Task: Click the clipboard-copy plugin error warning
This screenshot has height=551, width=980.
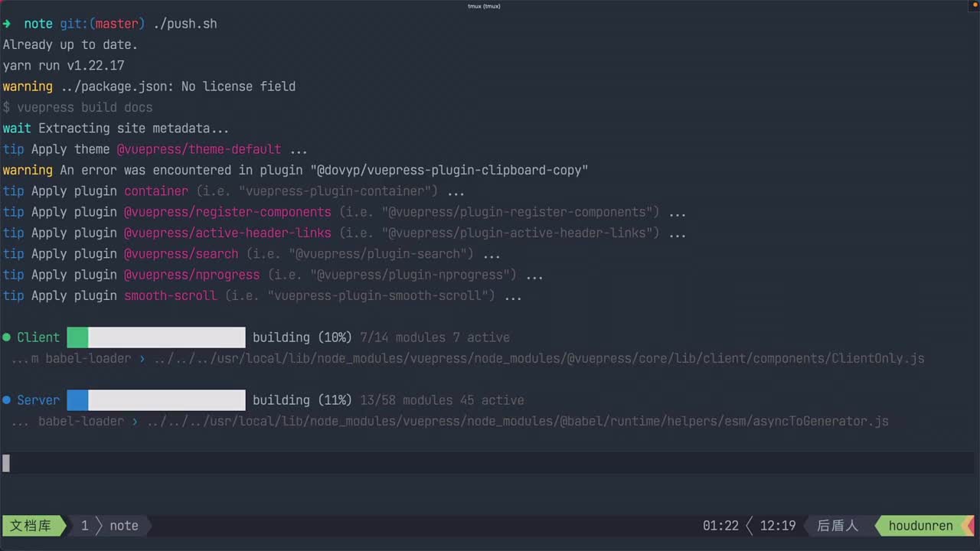Action: (296, 170)
